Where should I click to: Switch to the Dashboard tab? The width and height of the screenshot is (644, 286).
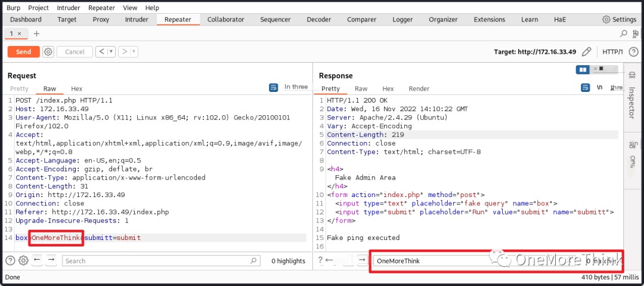(26, 19)
